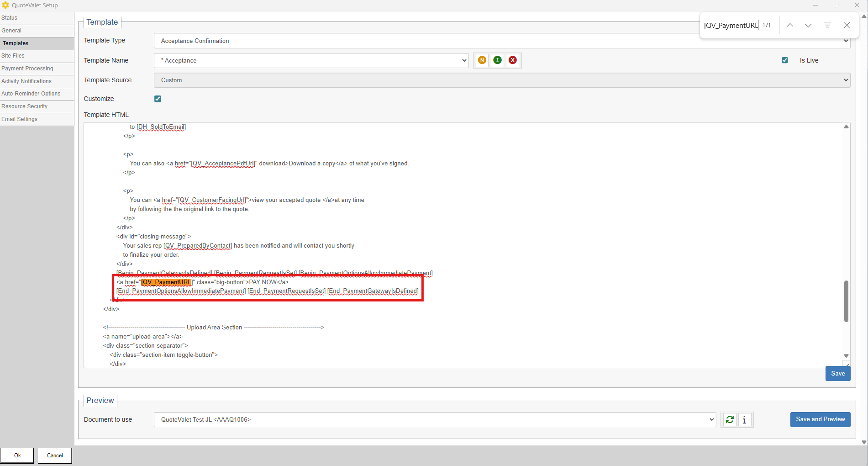Click the green I template icon
The width and height of the screenshot is (868, 466).
(x=497, y=60)
